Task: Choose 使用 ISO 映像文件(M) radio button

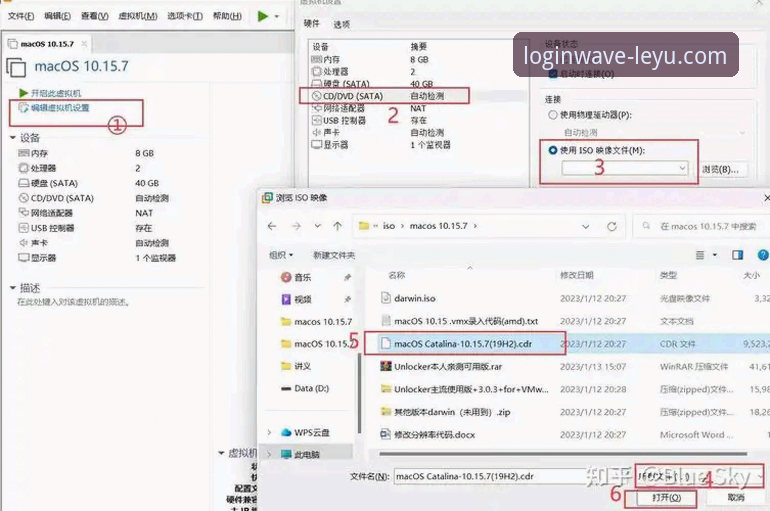Action: coord(552,150)
